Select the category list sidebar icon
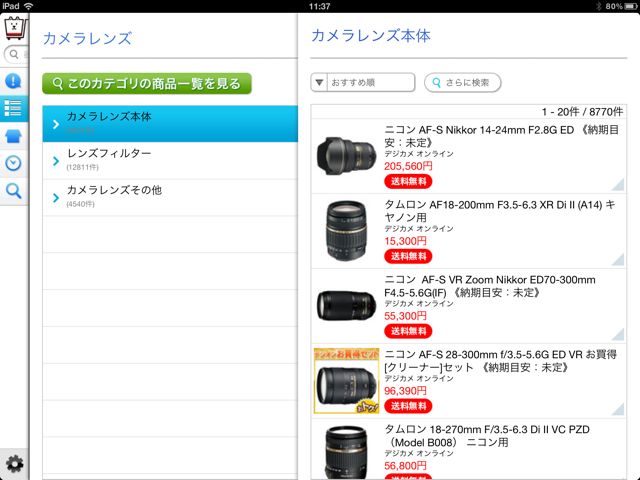The image size is (640, 480). 13,108
